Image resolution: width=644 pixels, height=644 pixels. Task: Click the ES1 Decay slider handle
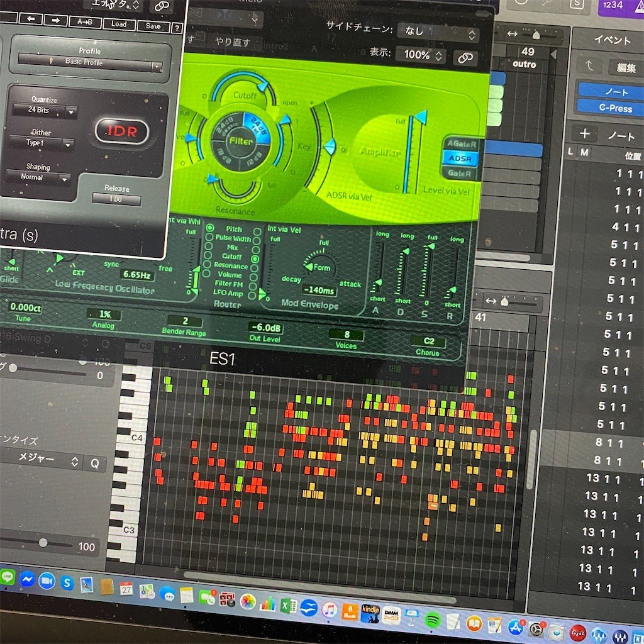click(x=406, y=252)
